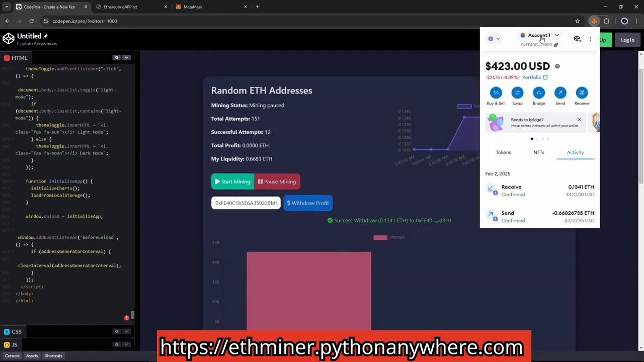
Task: Click the browser profile avatar icon
Action: click(x=624, y=21)
